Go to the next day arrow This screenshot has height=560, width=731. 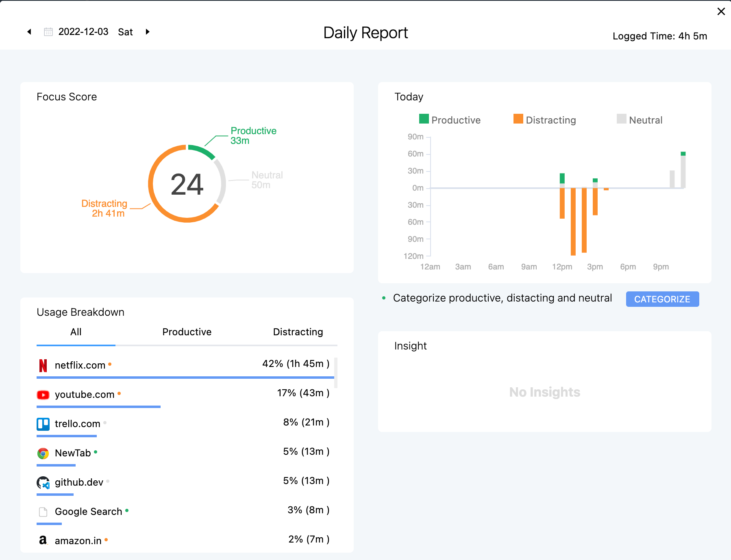point(148,32)
